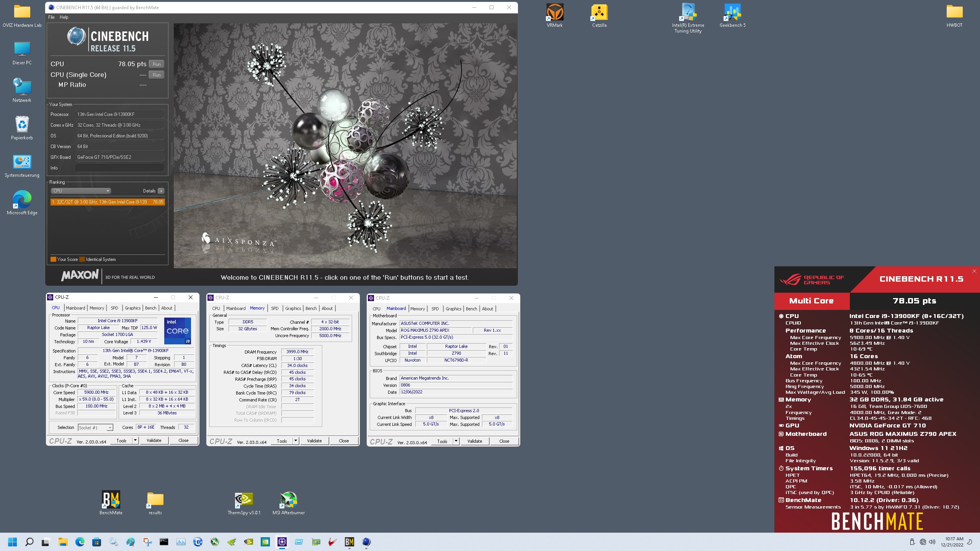
Task: Open the Windows Start menu
Action: (13, 542)
